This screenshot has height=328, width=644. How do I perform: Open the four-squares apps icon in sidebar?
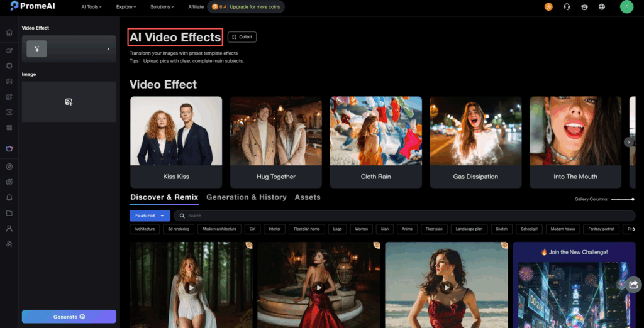pos(9,128)
